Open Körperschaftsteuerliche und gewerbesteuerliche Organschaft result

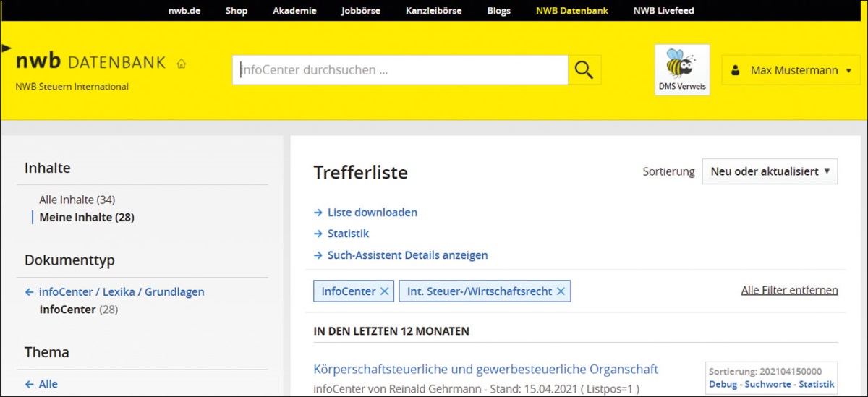pos(485,370)
